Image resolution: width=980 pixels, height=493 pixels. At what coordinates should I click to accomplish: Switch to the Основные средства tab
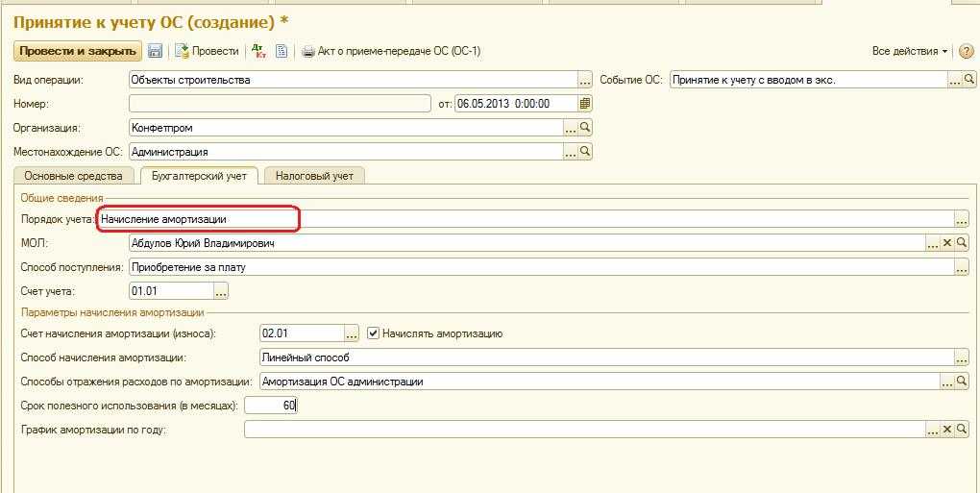point(73,176)
